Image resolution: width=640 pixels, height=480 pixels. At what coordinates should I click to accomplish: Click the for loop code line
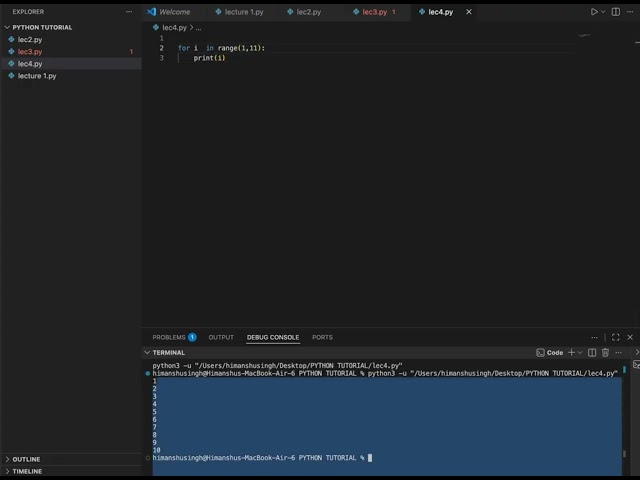tap(221, 48)
